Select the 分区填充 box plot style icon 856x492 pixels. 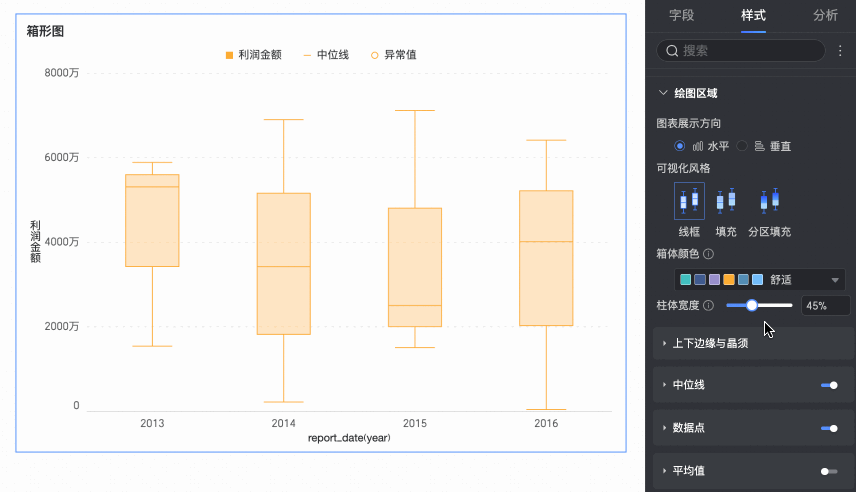coord(769,201)
